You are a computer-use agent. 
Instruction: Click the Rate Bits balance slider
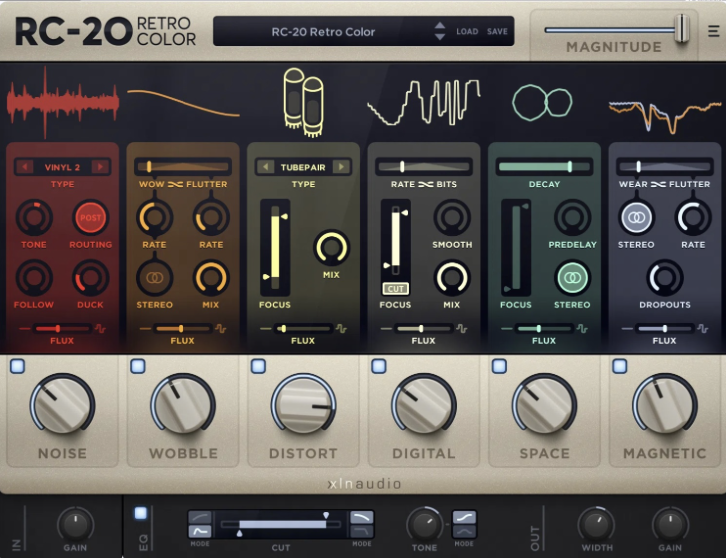pyautogui.click(x=424, y=167)
